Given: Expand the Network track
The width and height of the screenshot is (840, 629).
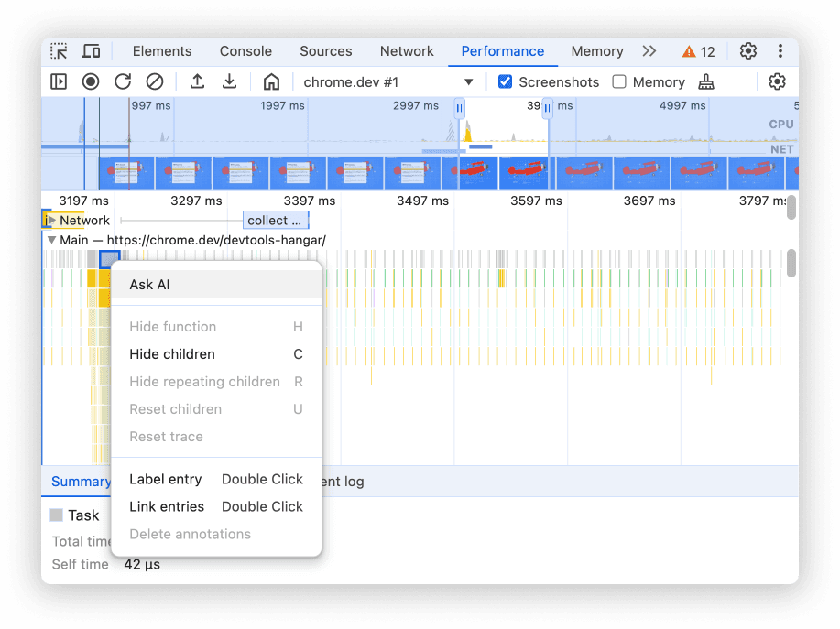Looking at the screenshot, I should tap(52, 220).
